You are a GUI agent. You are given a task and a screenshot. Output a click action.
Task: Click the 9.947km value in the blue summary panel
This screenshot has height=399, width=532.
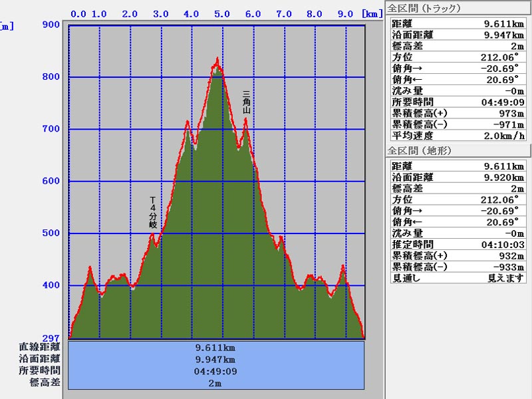point(215,359)
